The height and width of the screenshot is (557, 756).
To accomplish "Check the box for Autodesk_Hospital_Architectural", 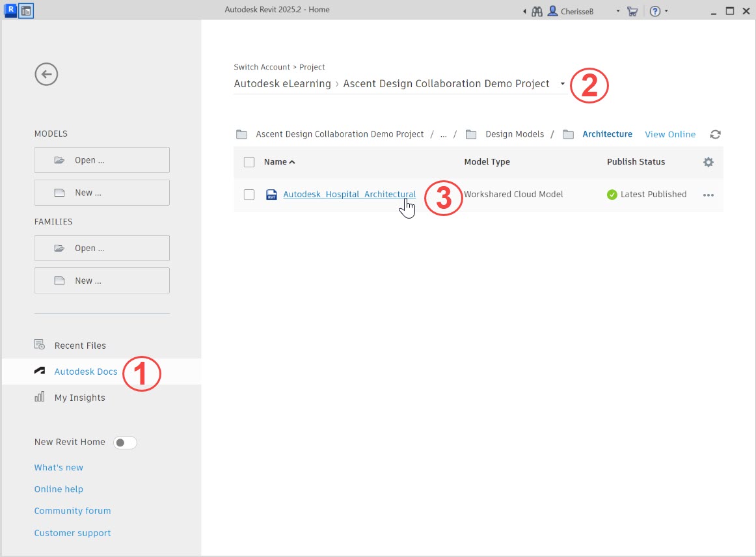I will [249, 195].
